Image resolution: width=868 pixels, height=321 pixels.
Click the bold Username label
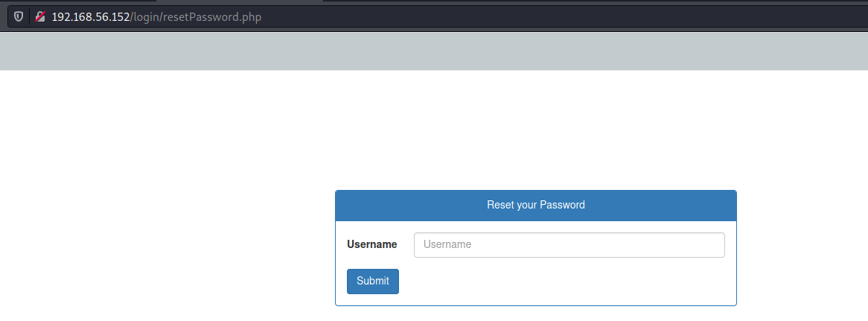point(372,244)
